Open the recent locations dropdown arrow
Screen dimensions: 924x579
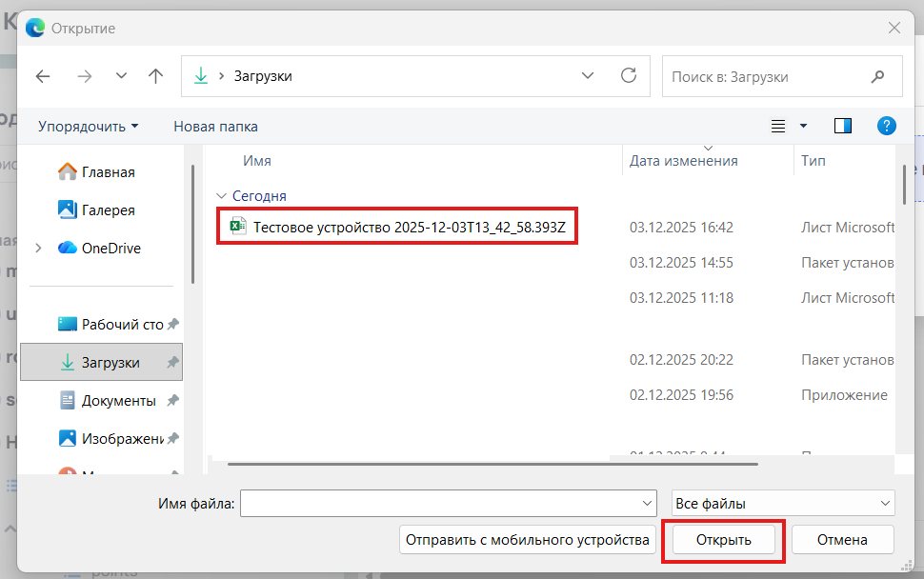(x=121, y=76)
